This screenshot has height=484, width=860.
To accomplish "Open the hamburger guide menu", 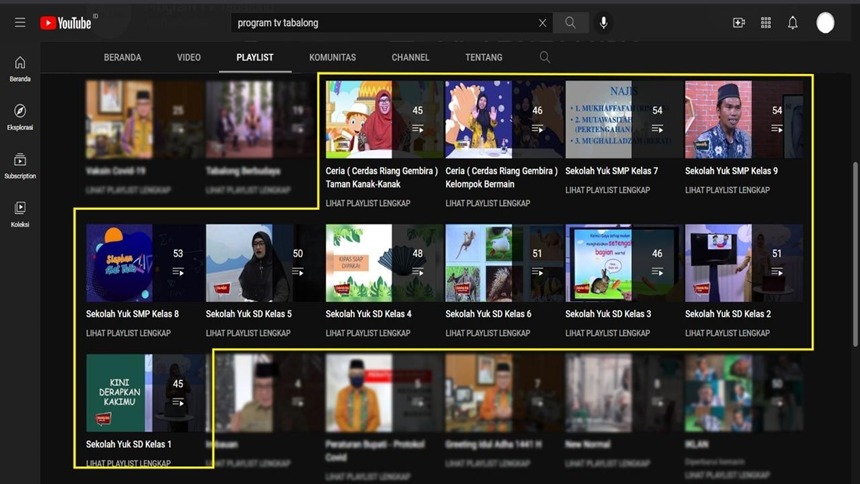I will (x=20, y=22).
